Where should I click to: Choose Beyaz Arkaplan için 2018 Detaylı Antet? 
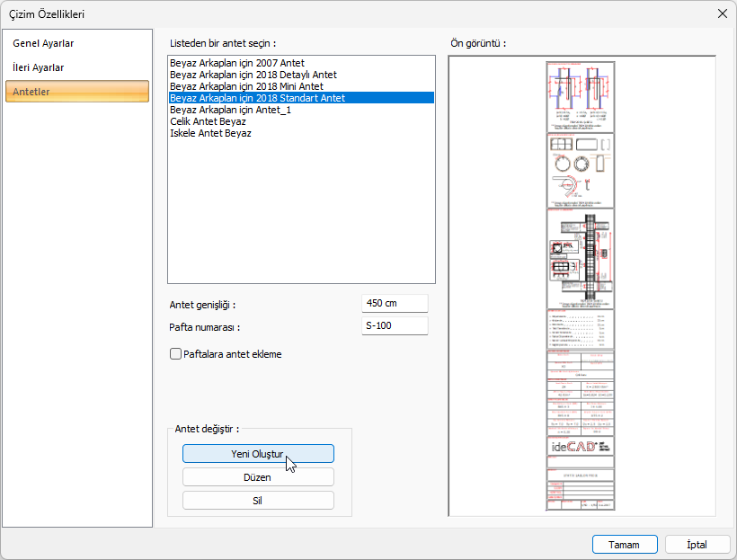pyautogui.click(x=253, y=75)
